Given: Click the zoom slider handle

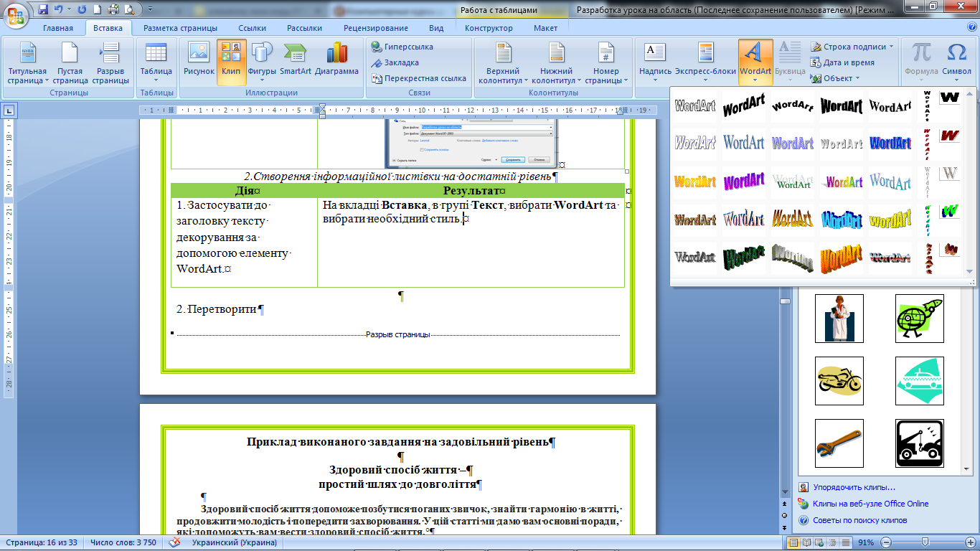Looking at the screenshot, I should [925, 542].
